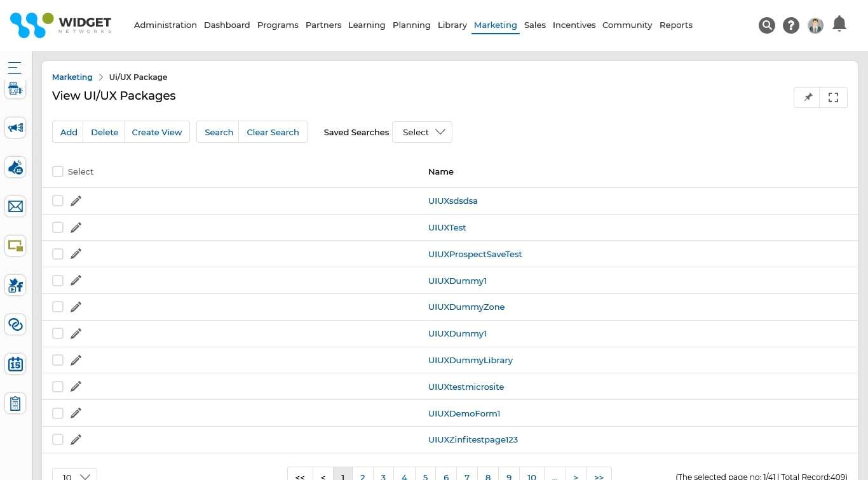
Task: Open the Reports menu item
Action: [675, 25]
